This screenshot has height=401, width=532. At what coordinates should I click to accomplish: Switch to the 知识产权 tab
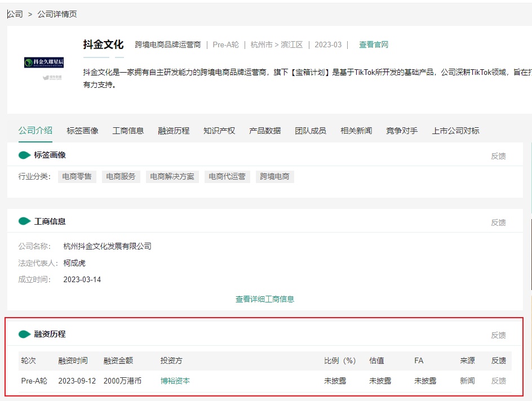pos(219,131)
